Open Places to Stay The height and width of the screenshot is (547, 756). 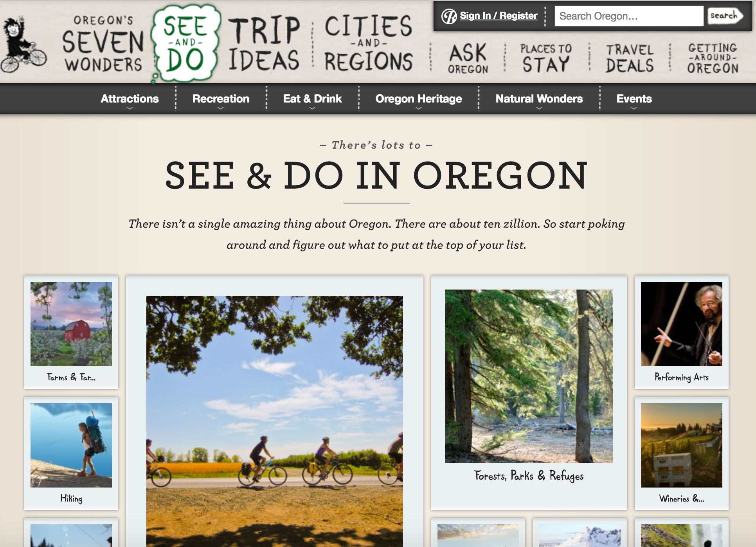(x=546, y=58)
